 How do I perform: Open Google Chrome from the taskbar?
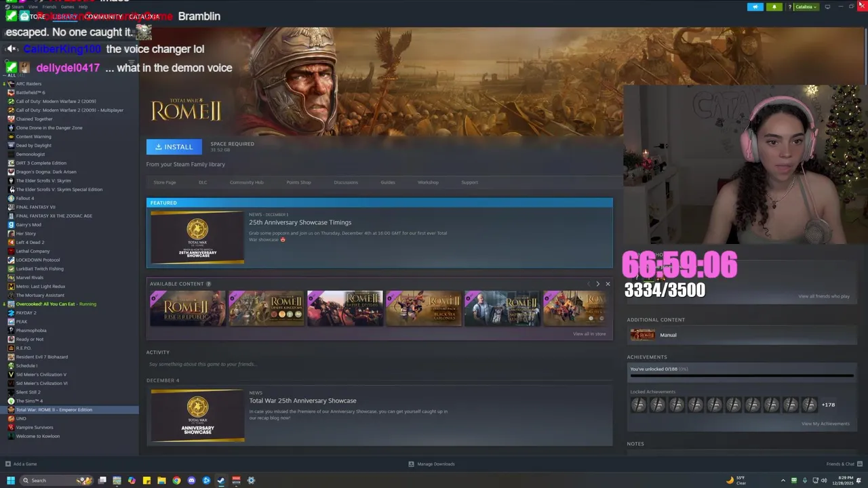(x=176, y=481)
